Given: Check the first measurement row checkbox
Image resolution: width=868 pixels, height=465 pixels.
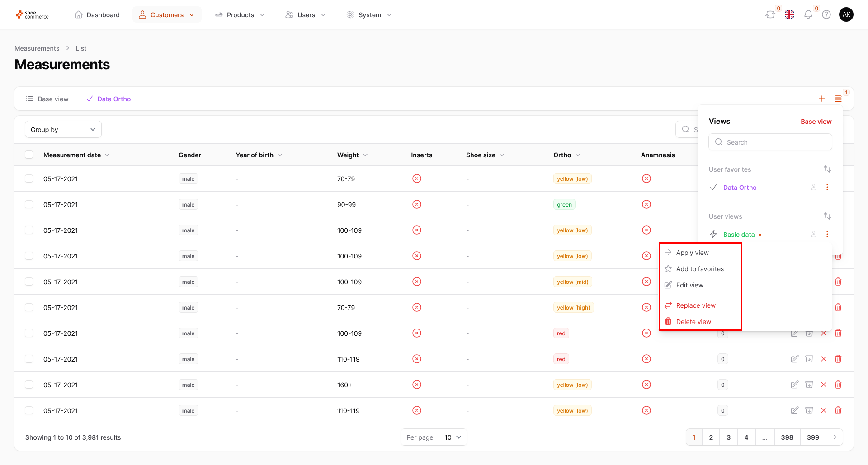Looking at the screenshot, I should (x=29, y=178).
